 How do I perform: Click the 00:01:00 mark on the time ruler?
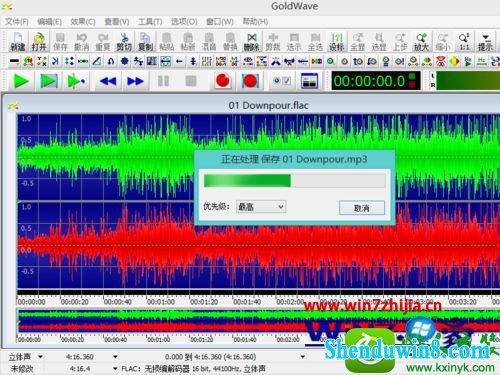[x=160, y=302]
